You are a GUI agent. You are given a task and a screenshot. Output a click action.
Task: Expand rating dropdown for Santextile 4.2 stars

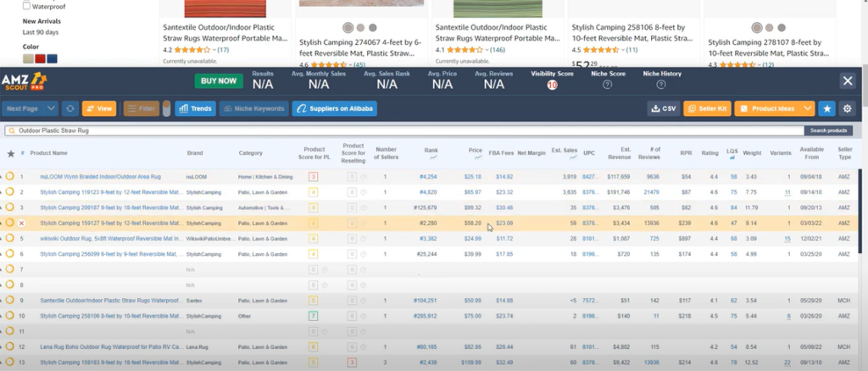[214, 50]
